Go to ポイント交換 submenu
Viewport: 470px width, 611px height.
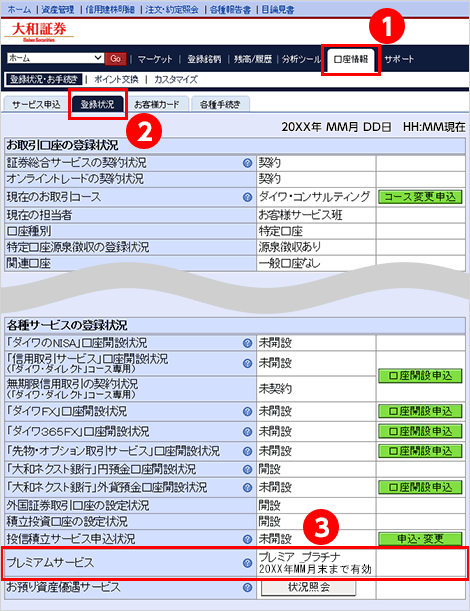(117, 79)
